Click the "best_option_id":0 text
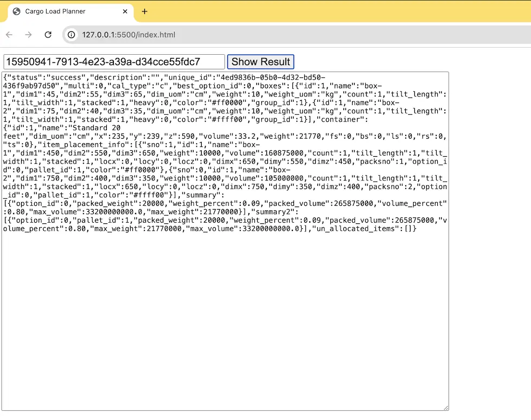 pos(214,86)
